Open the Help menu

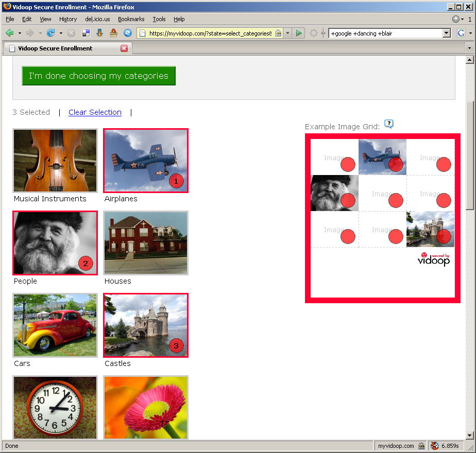tap(179, 19)
